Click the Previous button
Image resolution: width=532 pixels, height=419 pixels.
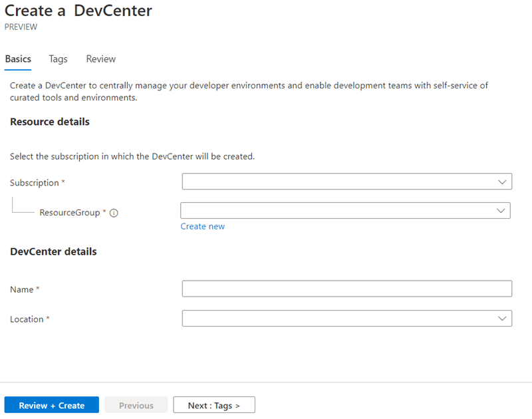click(136, 405)
